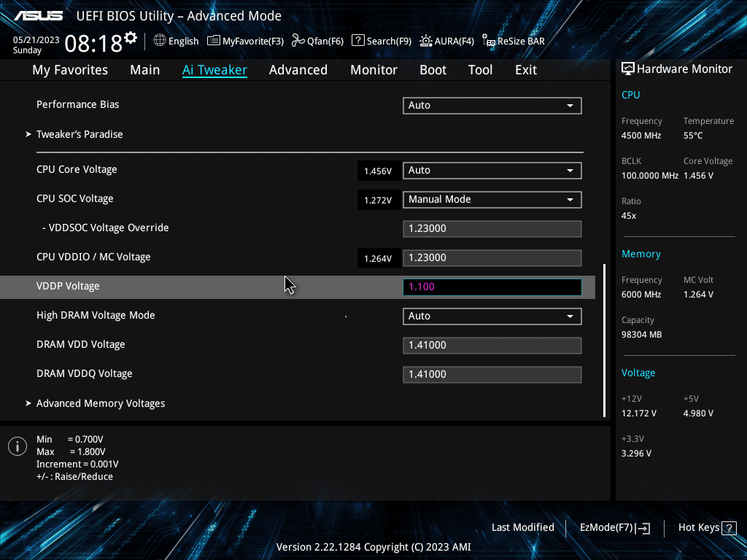Switch to the Advanced tab
Screen dimensions: 747x560
pyautogui.click(x=298, y=70)
